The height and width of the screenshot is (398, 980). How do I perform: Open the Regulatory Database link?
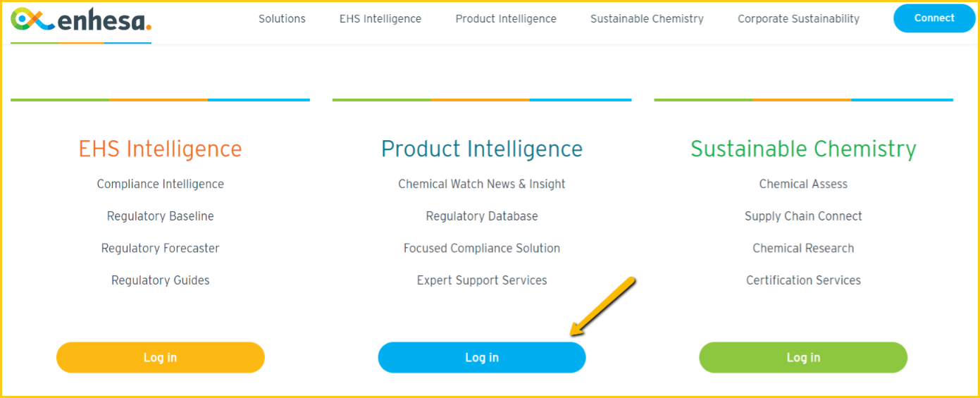482,216
